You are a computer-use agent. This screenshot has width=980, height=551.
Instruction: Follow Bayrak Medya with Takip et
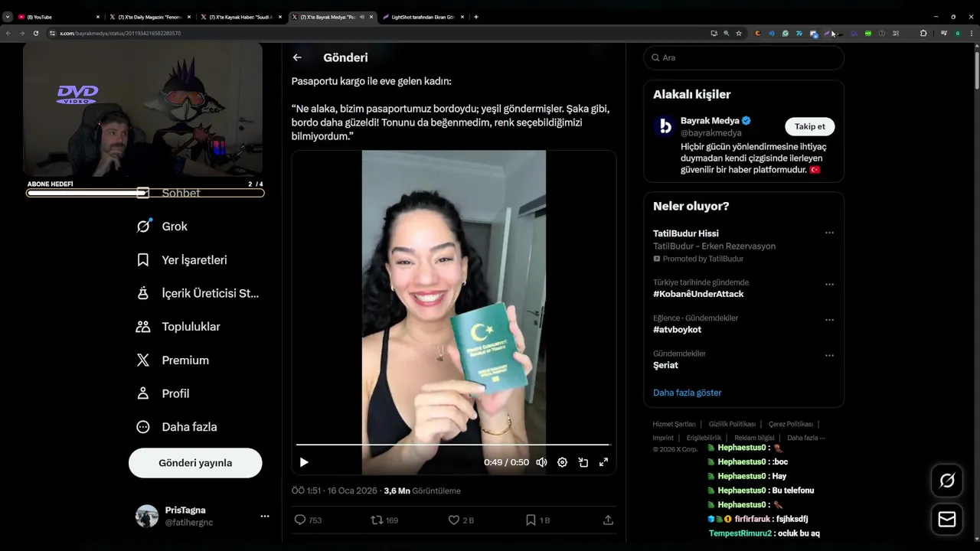pyautogui.click(x=809, y=126)
